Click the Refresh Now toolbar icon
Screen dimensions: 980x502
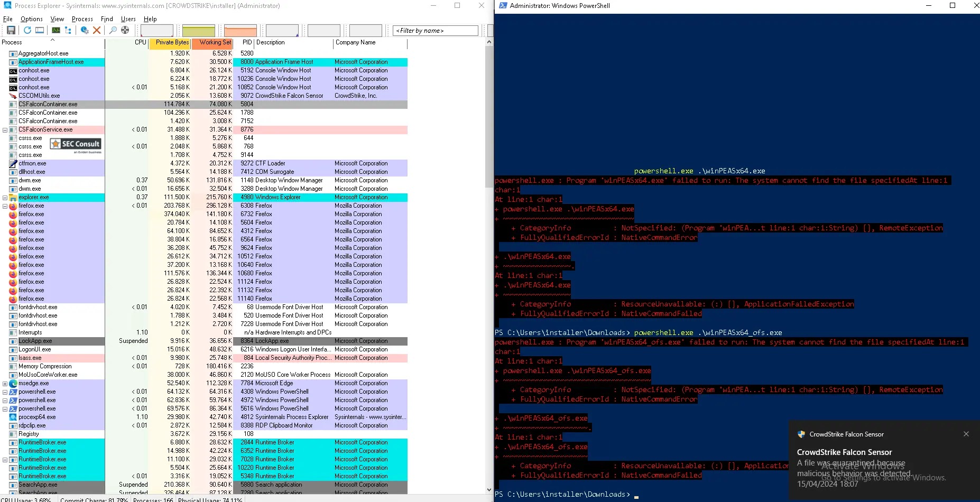click(27, 30)
